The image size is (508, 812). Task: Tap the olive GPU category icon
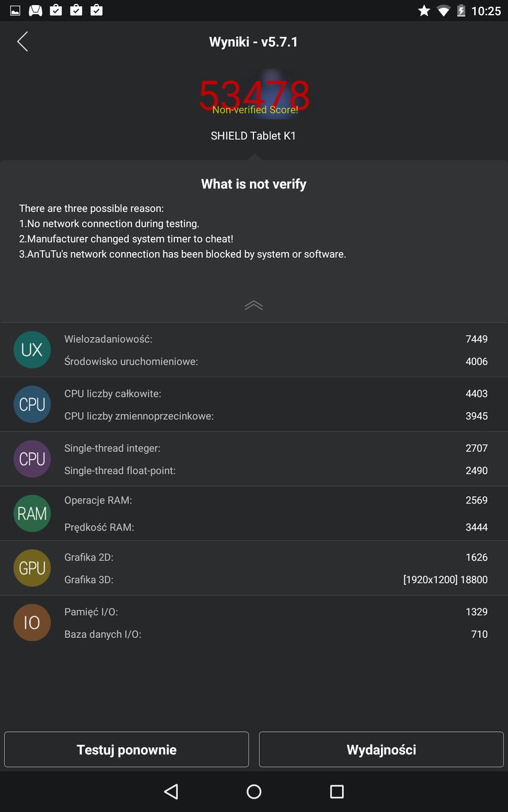click(x=32, y=568)
